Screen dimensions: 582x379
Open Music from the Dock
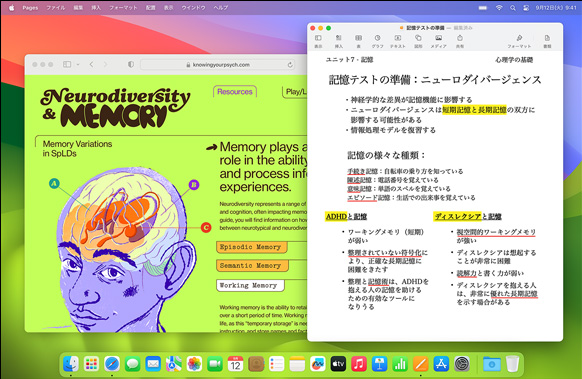click(x=359, y=364)
